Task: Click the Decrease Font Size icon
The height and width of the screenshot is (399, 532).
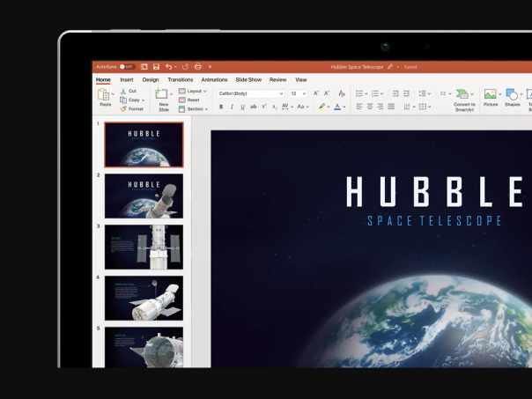Action: [327, 93]
